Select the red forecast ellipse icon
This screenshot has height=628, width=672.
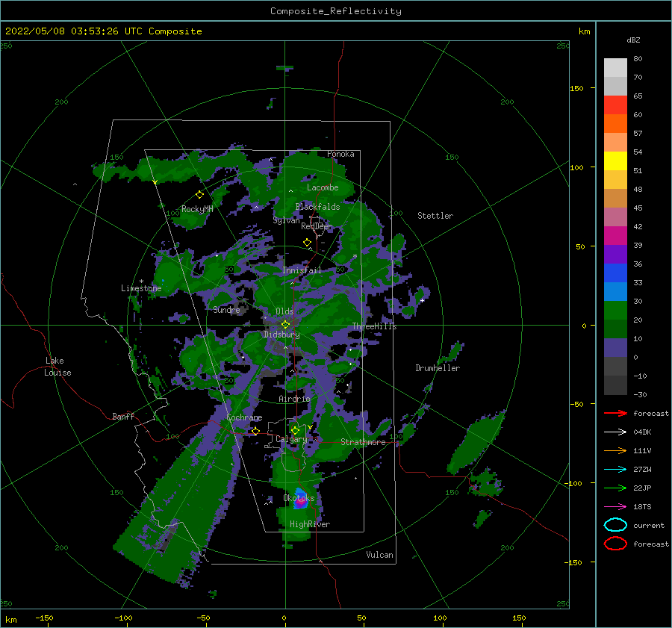point(615,544)
